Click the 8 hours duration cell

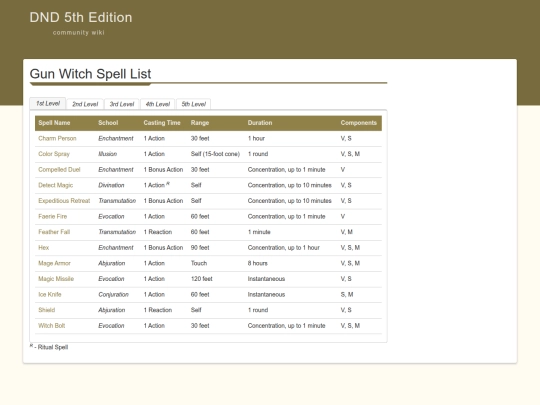[x=258, y=263]
